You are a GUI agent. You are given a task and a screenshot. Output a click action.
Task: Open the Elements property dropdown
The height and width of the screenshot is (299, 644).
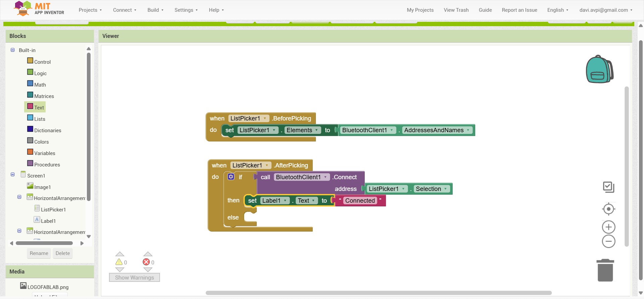(x=302, y=130)
